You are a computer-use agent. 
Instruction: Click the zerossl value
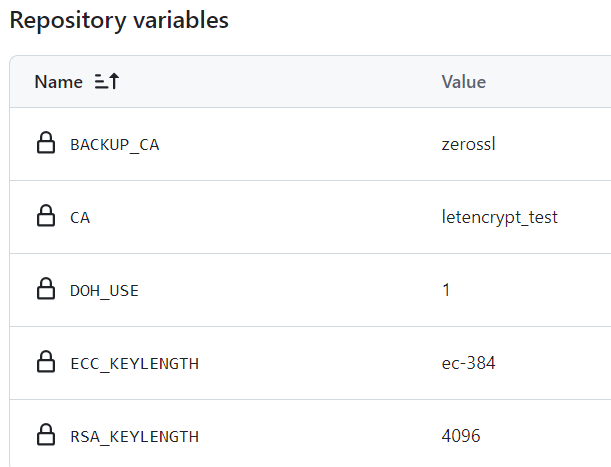468,144
